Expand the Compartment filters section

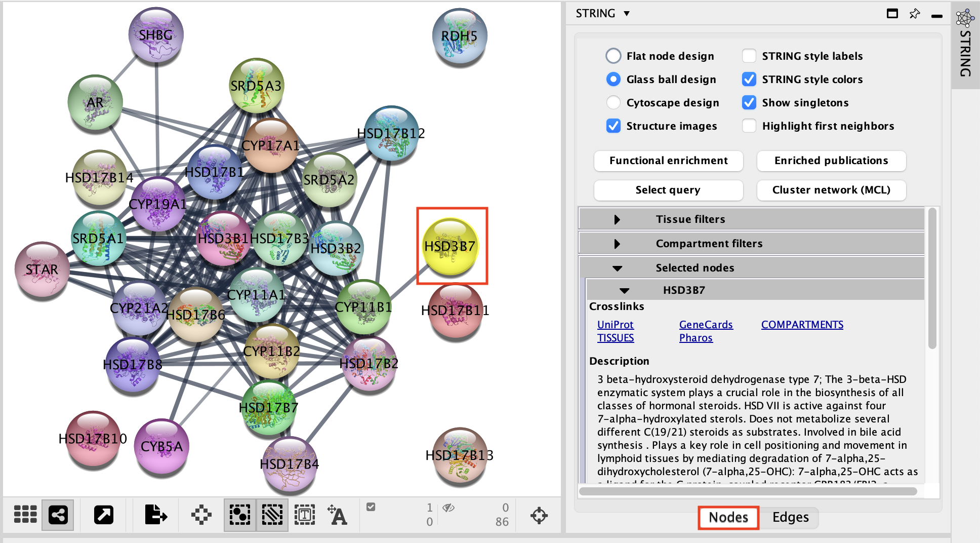617,244
